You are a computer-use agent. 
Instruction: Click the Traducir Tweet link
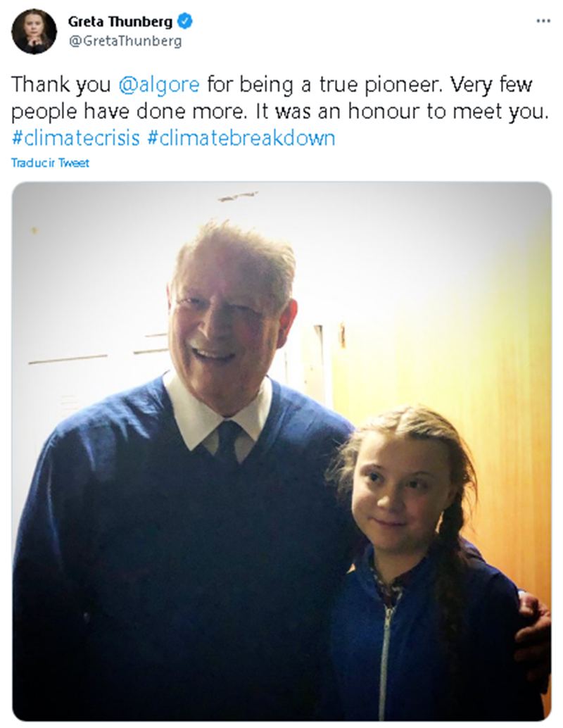(x=50, y=163)
